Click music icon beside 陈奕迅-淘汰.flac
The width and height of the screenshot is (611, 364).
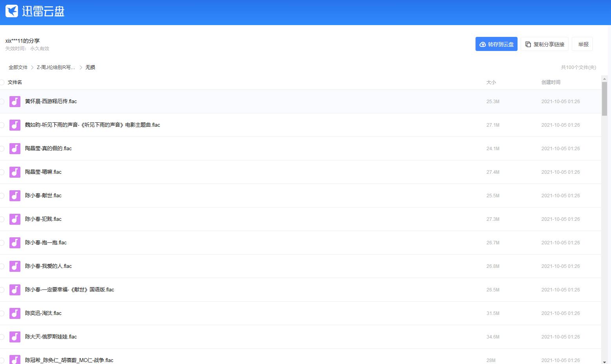[x=15, y=313]
